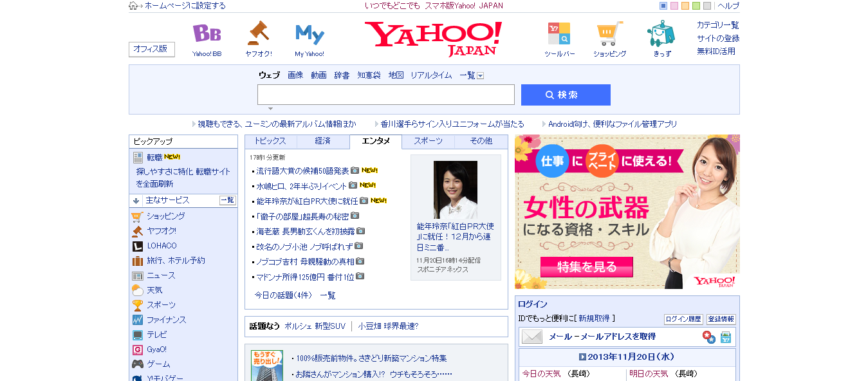The width and height of the screenshot is (868, 381).
Task: Open the ポルシェ 新型SUV trending link
Action: (x=315, y=326)
